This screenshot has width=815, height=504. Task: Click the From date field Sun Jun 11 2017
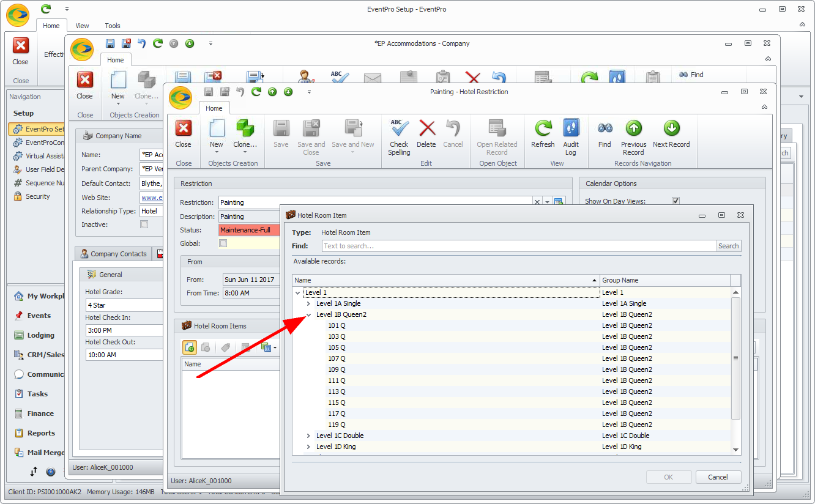tap(251, 280)
